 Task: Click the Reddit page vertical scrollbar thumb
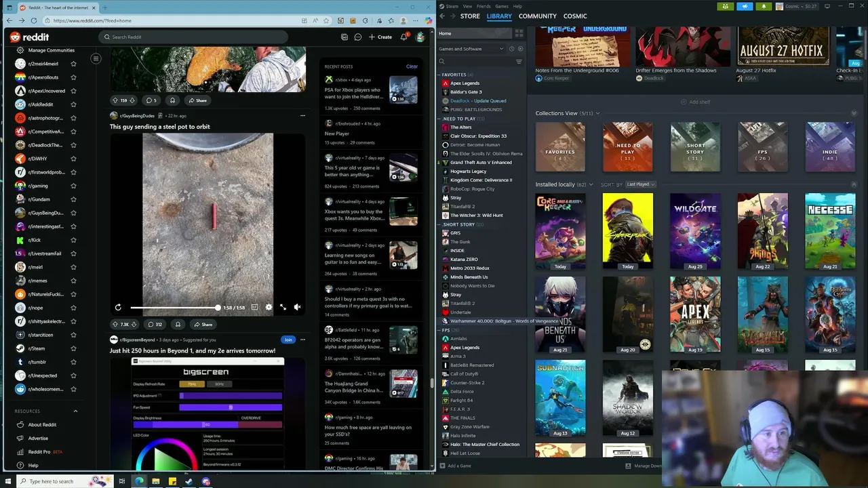click(432, 384)
